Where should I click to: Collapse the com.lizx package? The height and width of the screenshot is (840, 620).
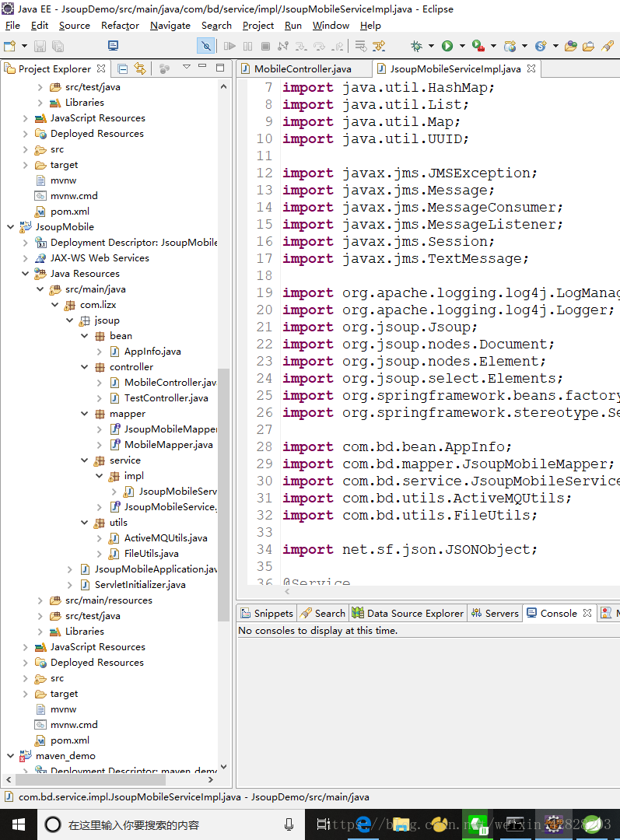(x=54, y=305)
